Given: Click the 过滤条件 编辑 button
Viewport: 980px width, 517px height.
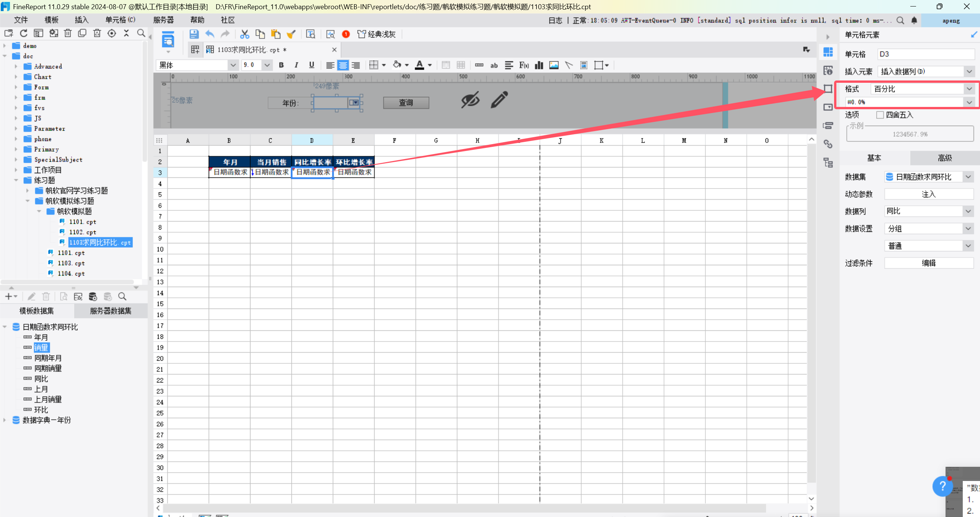Looking at the screenshot, I should [928, 263].
